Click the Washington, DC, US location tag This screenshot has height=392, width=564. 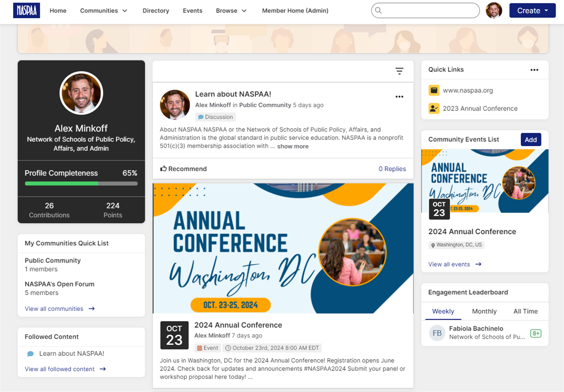[456, 245]
